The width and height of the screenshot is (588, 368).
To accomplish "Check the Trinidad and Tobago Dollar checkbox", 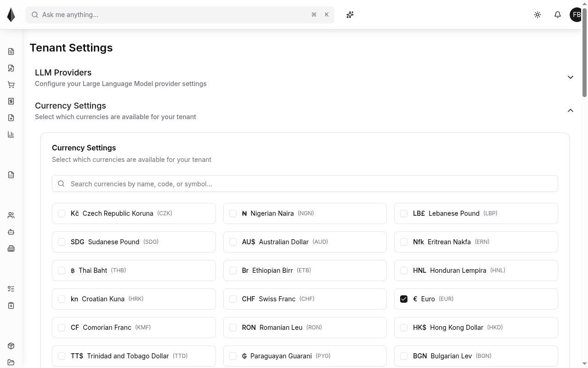I will (x=62, y=356).
